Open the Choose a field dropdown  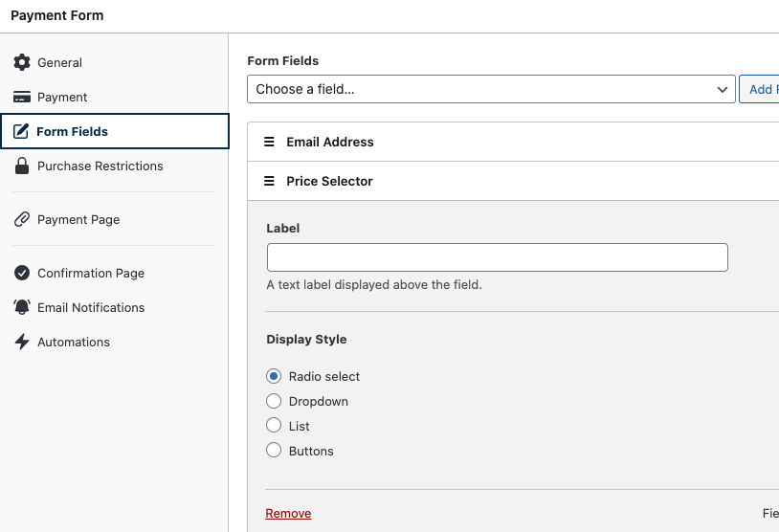pos(491,89)
